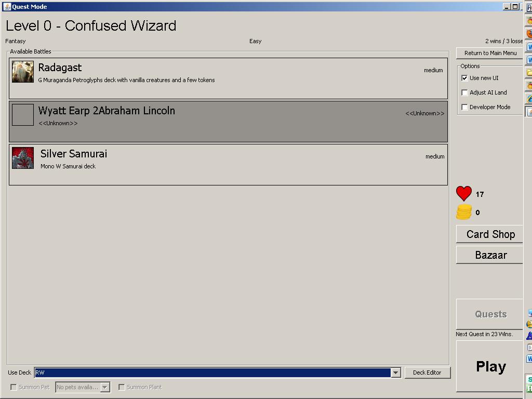Click the gold coins stack icon

(464, 212)
